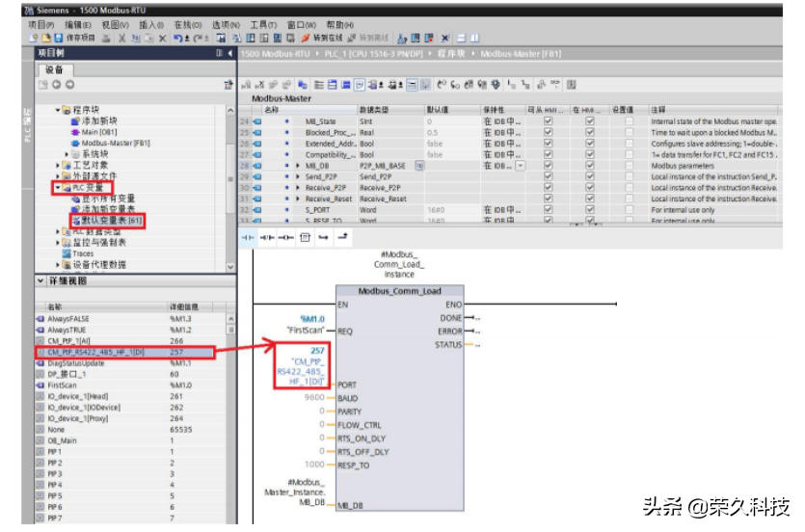Insert a normally closed contact
Image resolution: width=805 pixels, height=532 pixels.
267,237
